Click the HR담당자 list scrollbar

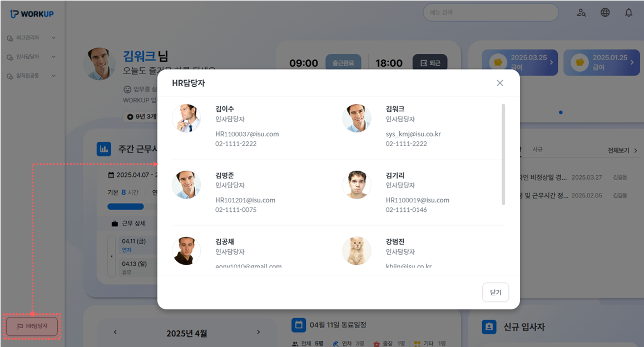503,155
